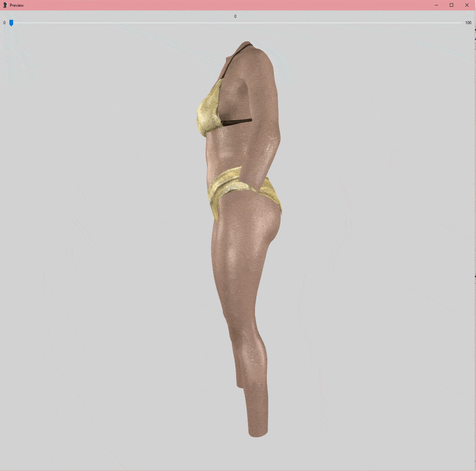
Task: Click the slider's 100 maximum label
Action: (468, 23)
